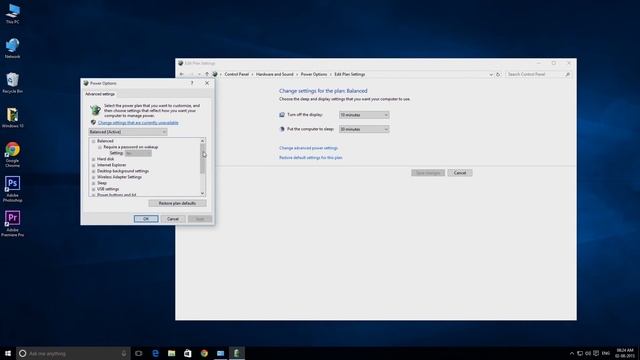
Task: Open the Action Center notifications icon
Action: coord(596,353)
